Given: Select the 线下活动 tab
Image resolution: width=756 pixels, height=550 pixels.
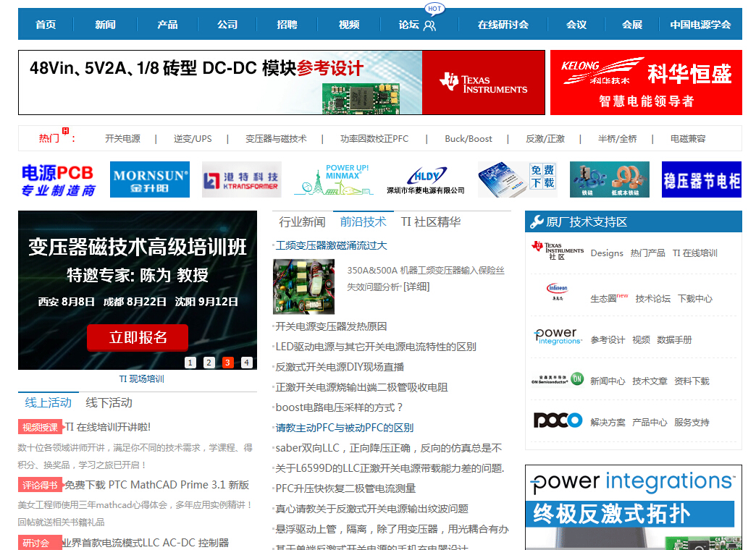Looking at the screenshot, I should (x=109, y=402).
